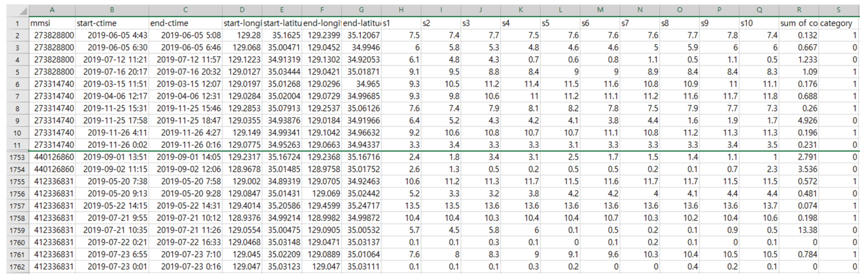Image resolution: width=868 pixels, height=279 pixels.
Task: Click the start-ctime header cell
Action: point(112,23)
